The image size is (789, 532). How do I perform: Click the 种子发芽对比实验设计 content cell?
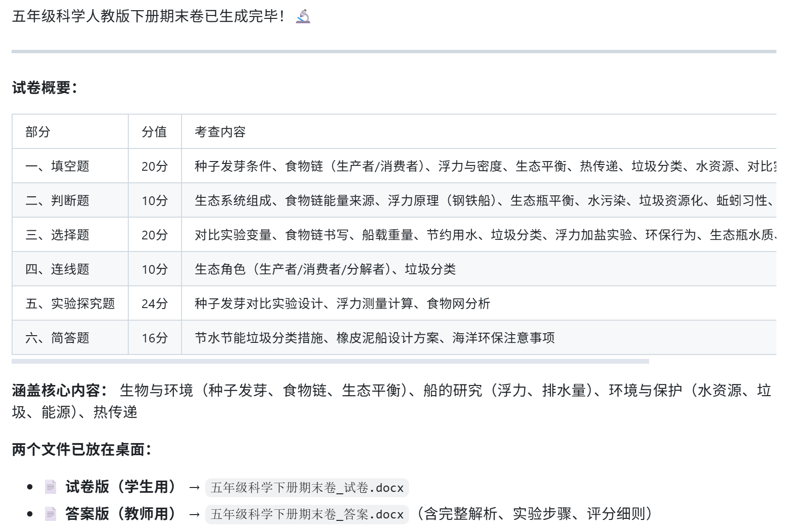click(479, 303)
